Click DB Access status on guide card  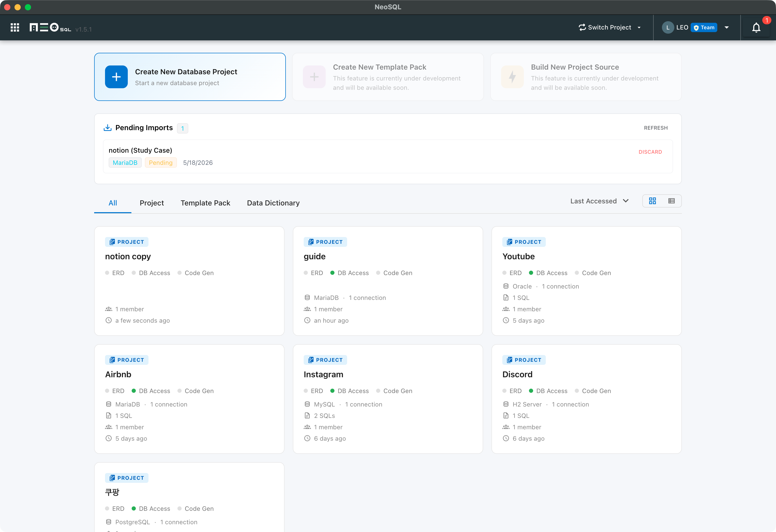pyautogui.click(x=350, y=273)
